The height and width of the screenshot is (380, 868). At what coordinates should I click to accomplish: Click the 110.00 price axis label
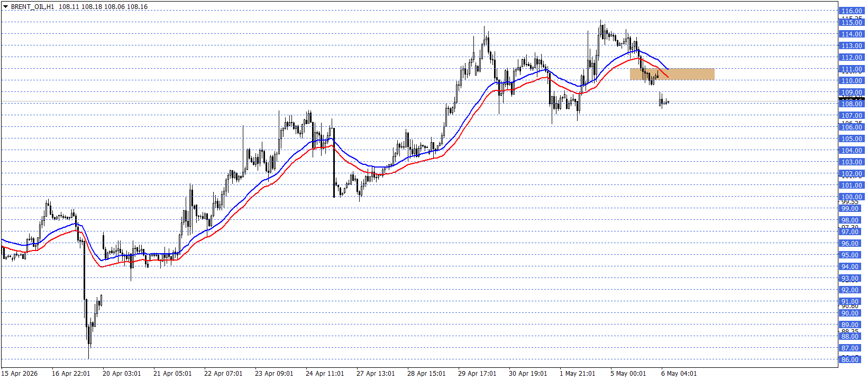(x=852, y=80)
